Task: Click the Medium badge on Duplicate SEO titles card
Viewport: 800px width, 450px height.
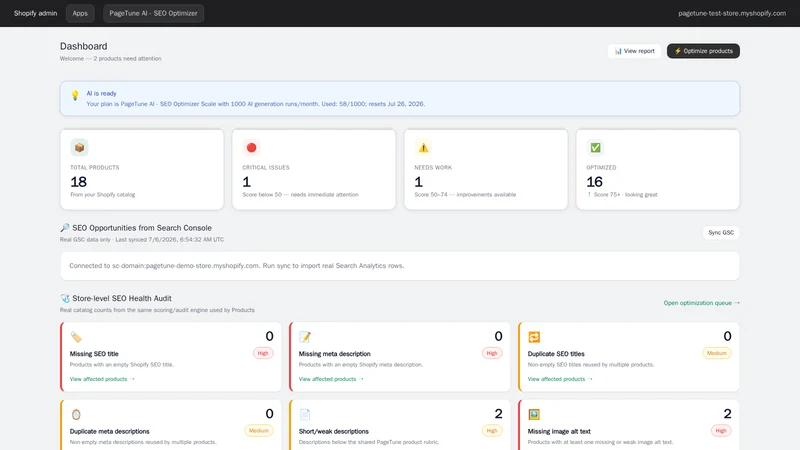Action: (x=716, y=353)
